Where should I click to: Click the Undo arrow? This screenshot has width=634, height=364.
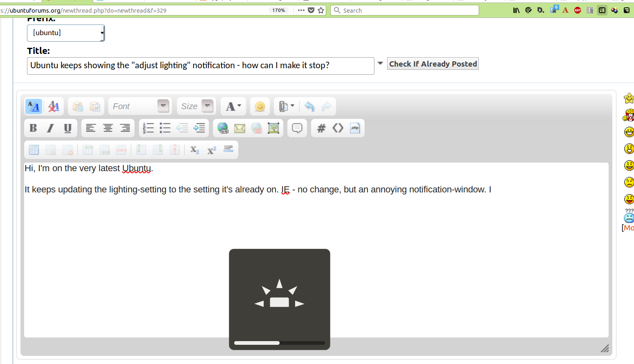point(309,107)
